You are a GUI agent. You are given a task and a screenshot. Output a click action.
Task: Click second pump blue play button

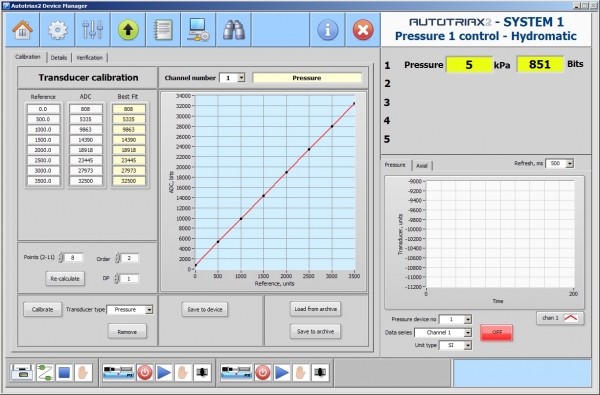(x=282, y=372)
